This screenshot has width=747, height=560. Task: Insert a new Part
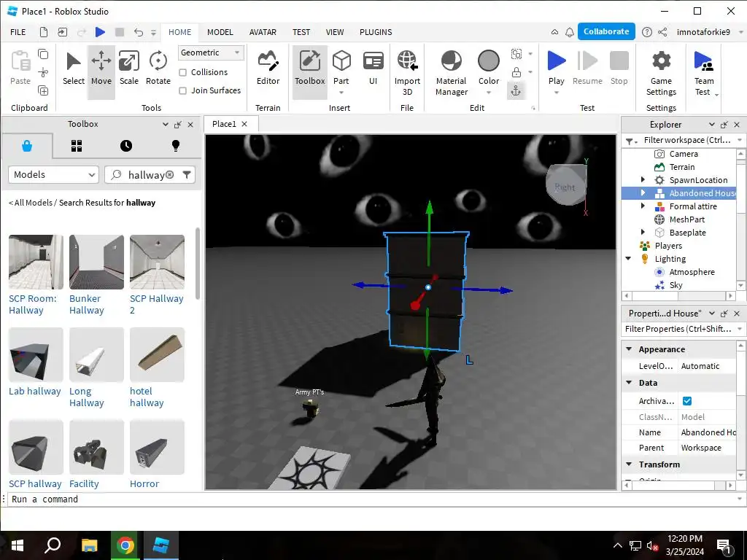click(341, 69)
